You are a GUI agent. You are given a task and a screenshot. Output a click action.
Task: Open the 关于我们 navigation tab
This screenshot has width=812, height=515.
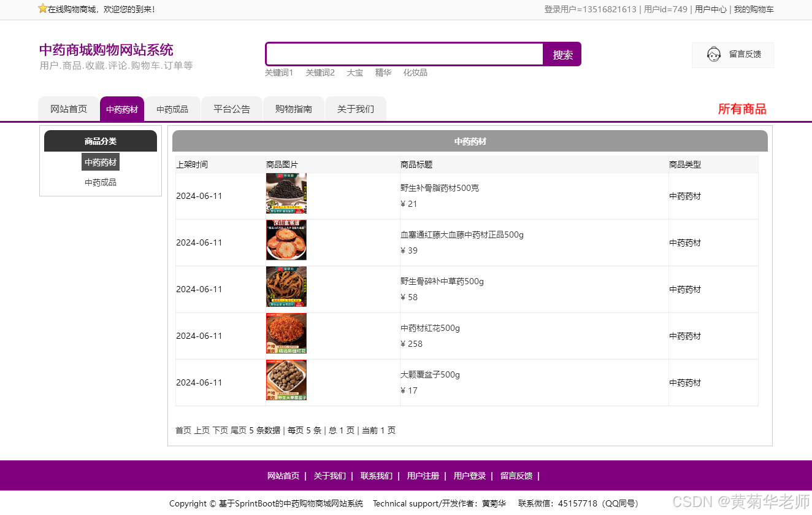[356, 109]
